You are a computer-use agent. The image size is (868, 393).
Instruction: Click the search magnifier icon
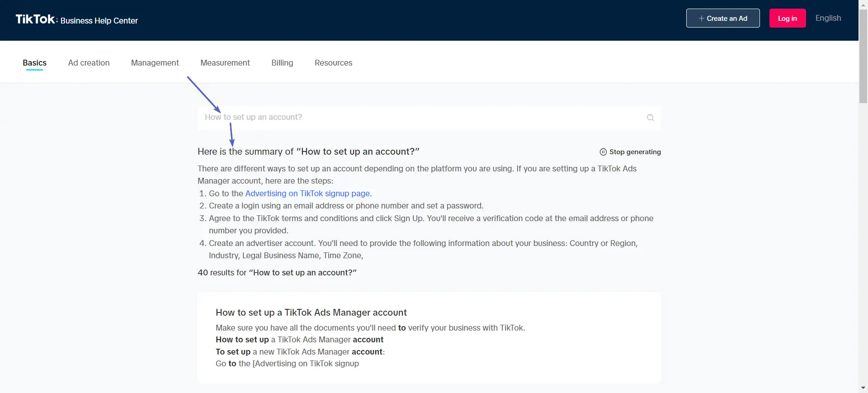(x=650, y=118)
